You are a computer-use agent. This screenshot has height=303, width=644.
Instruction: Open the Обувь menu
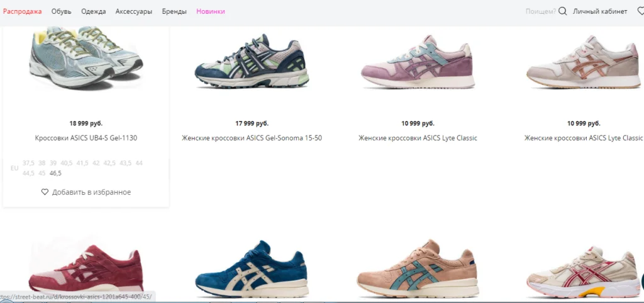61,11
